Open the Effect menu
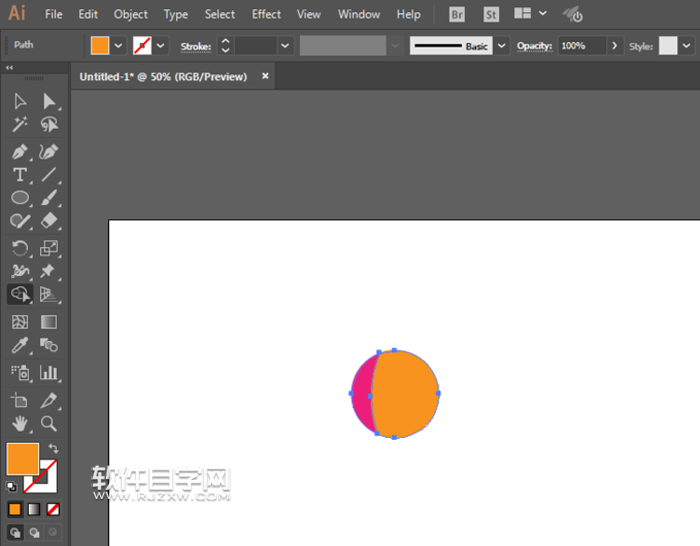This screenshot has height=546, width=700. pyautogui.click(x=266, y=14)
